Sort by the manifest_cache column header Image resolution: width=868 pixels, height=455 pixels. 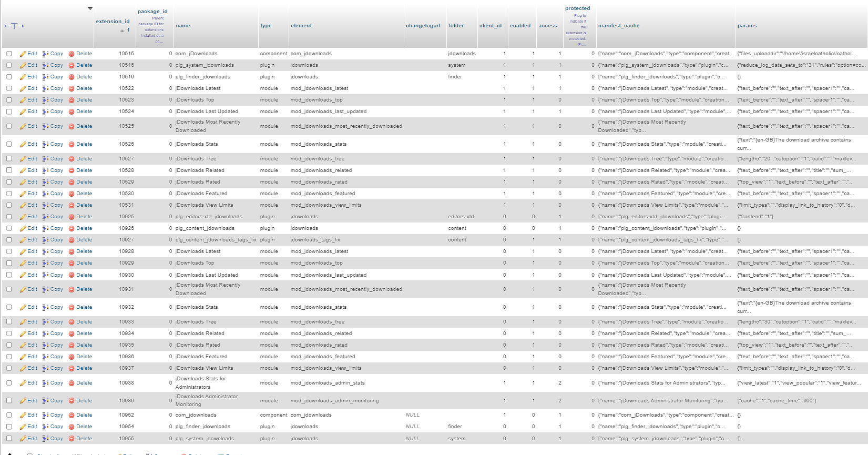point(619,26)
